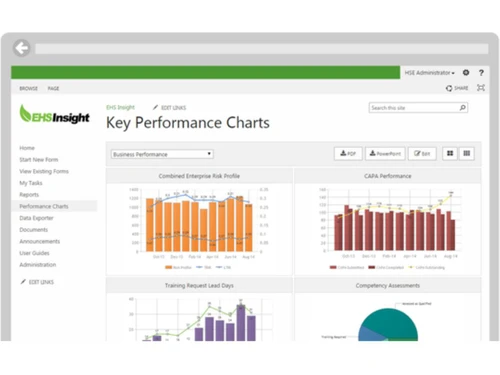Click the search magnifier icon
The width and height of the screenshot is (500, 375).
click(x=463, y=108)
